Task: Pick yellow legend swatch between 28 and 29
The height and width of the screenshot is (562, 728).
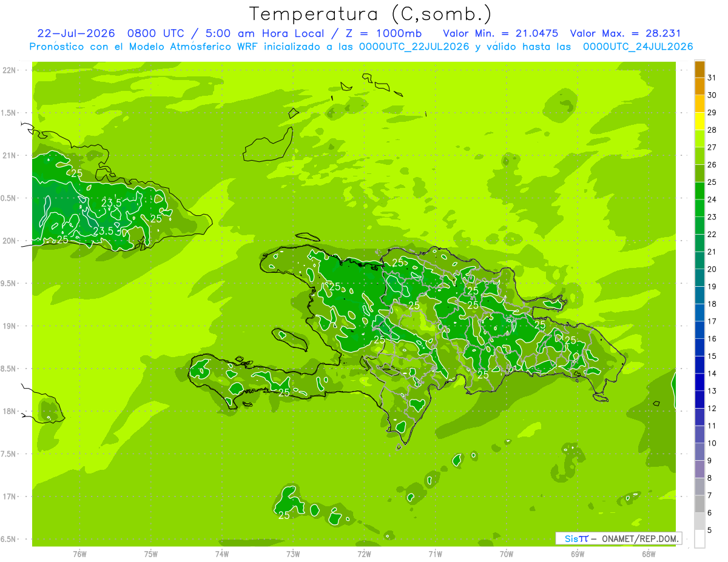Action: (x=699, y=121)
